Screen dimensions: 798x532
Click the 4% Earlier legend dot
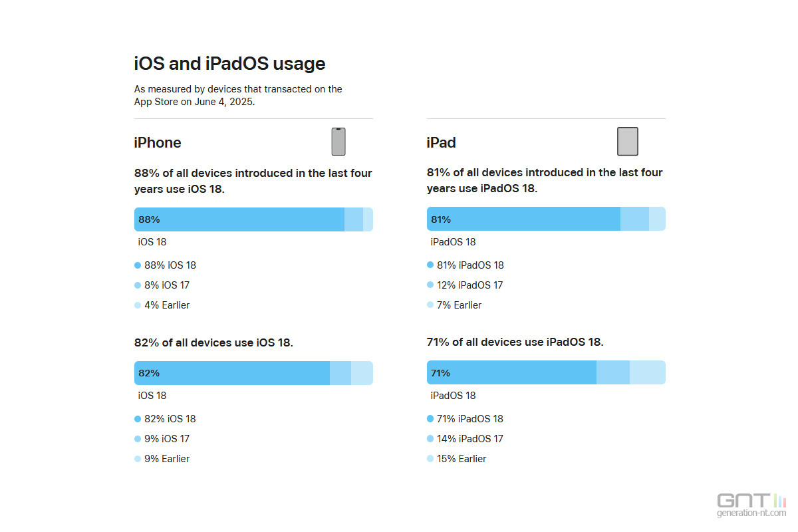click(138, 305)
